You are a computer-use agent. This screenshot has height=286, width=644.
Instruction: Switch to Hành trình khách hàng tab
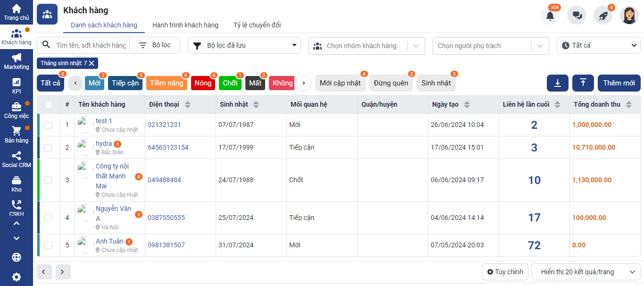[x=185, y=25]
